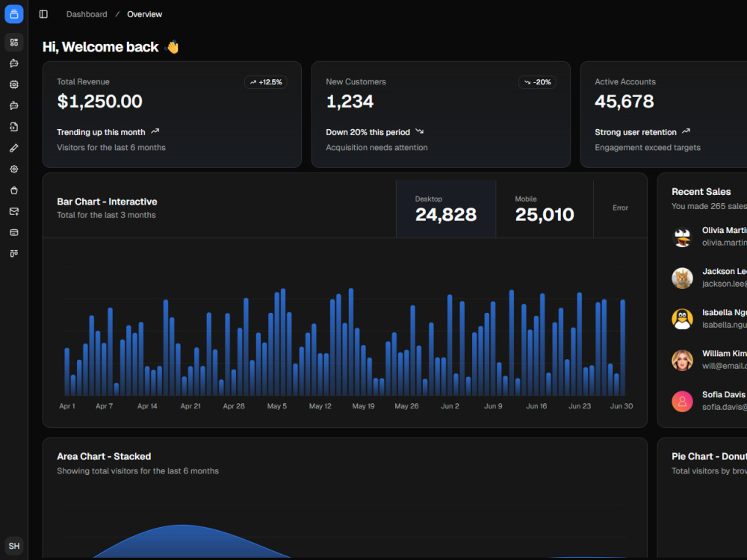Click Sofia Davis's pink avatar
Image resolution: width=747 pixels, height=560 pixels.
click(x=682, y=402)
